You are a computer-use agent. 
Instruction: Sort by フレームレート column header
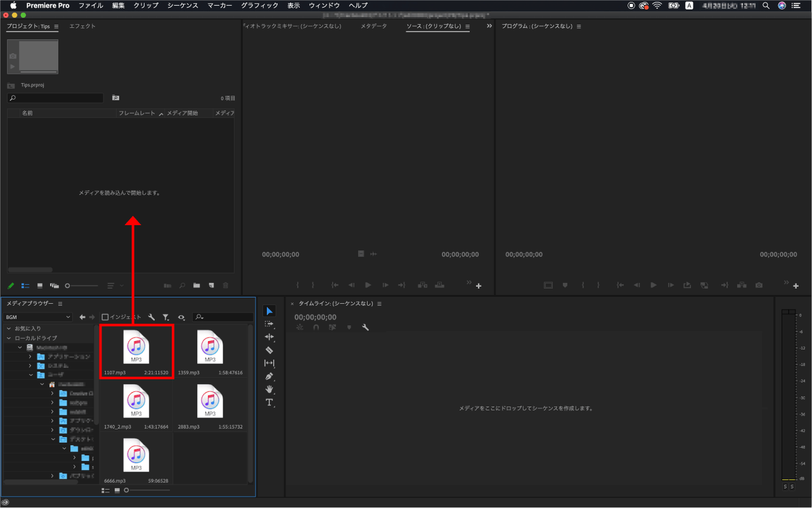[x=136, y=113]
